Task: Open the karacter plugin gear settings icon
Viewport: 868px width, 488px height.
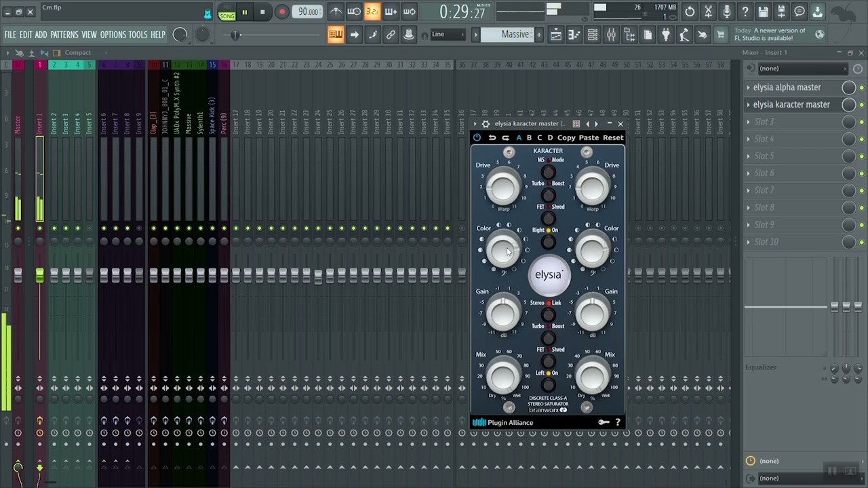Action: click(486, 124)
